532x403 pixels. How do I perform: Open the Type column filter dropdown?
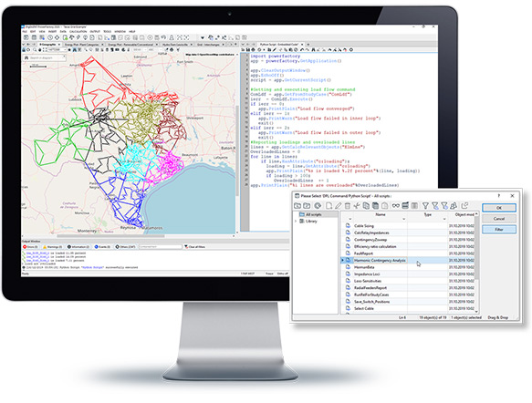[444, 220]
